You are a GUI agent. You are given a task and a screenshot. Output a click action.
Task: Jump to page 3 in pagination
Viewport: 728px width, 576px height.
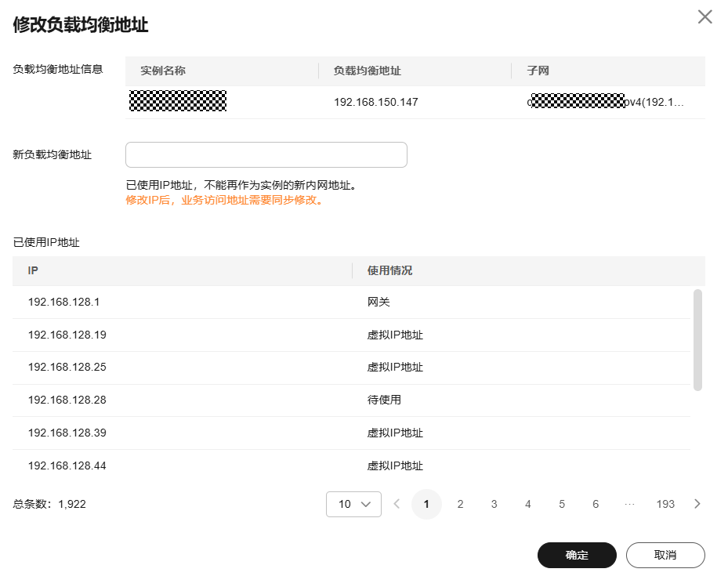point(494,505)
